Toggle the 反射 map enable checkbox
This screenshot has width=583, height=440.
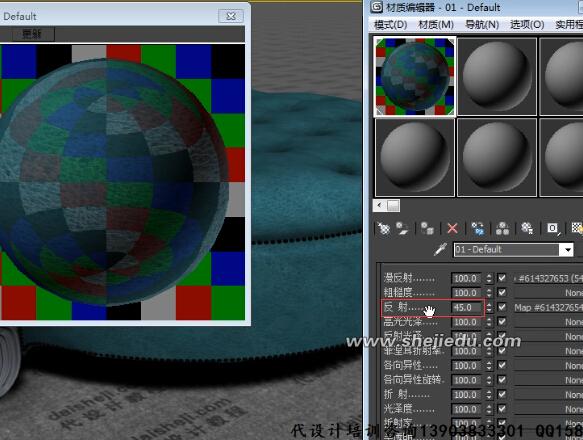click(x=502, y=307)
